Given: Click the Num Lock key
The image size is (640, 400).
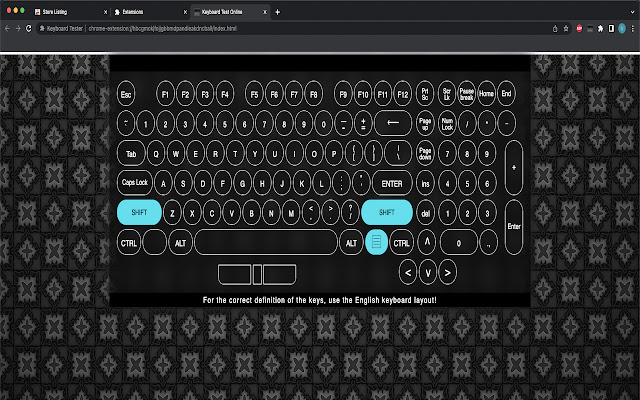Looking at the screenshot, I should click(447, 123).
